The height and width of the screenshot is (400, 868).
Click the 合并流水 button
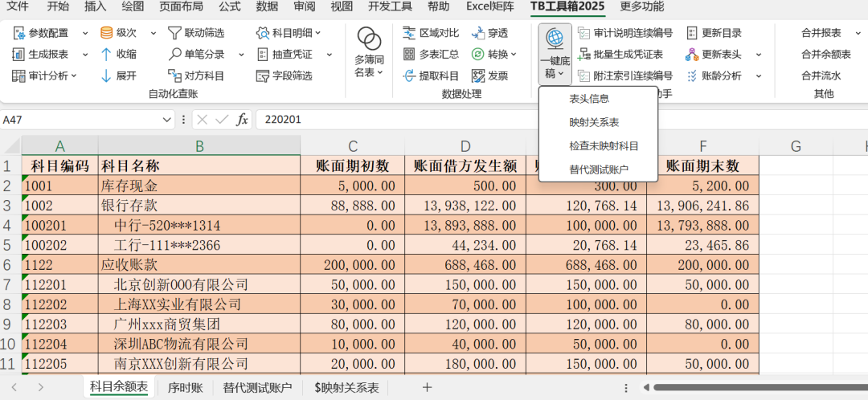821,76
